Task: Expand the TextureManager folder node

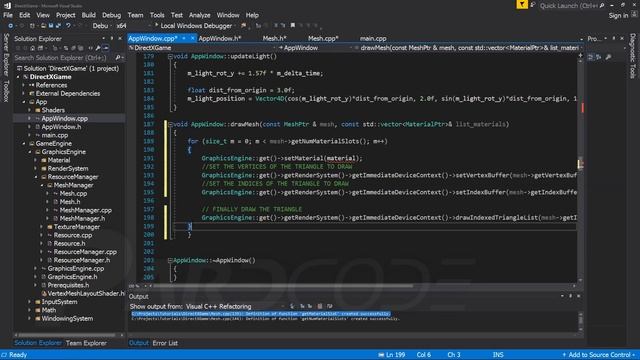Action: [42, 227]
